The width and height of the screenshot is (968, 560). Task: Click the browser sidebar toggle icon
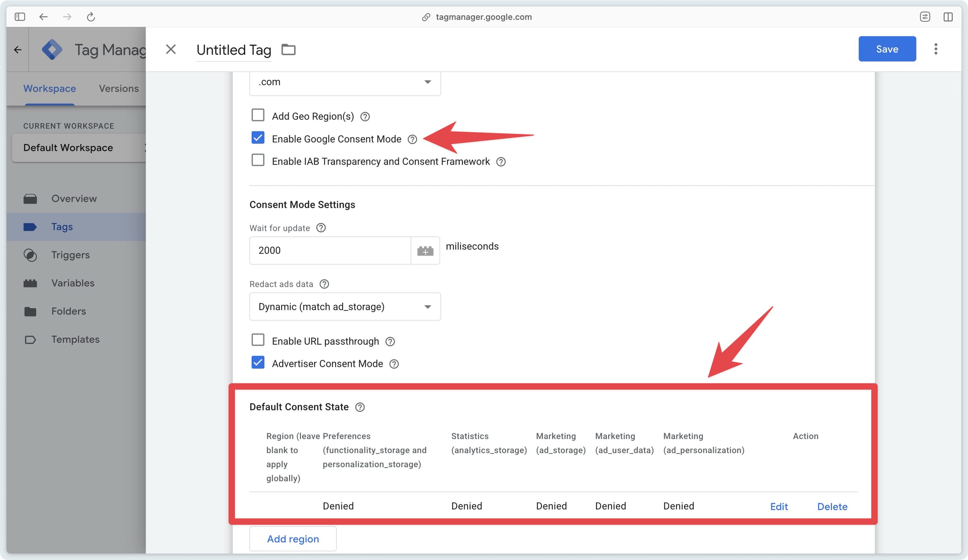(x=20, y=17)
